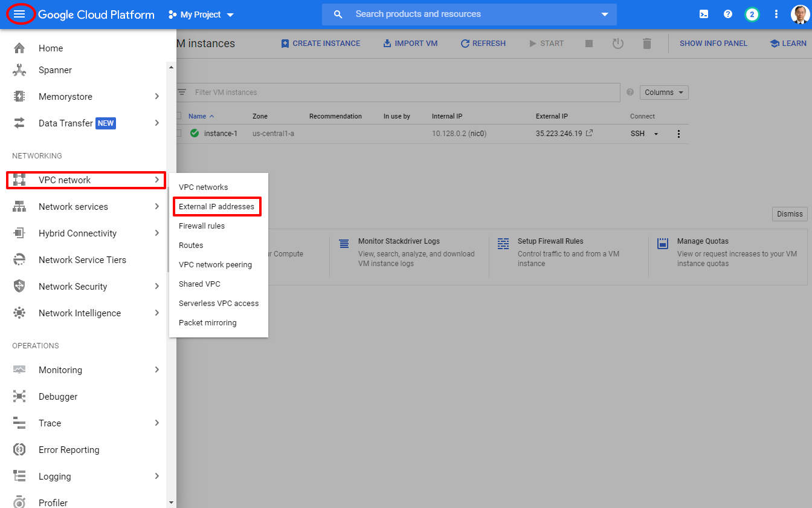
Task: Click the LEARN button
Action: tap(788, 44)
